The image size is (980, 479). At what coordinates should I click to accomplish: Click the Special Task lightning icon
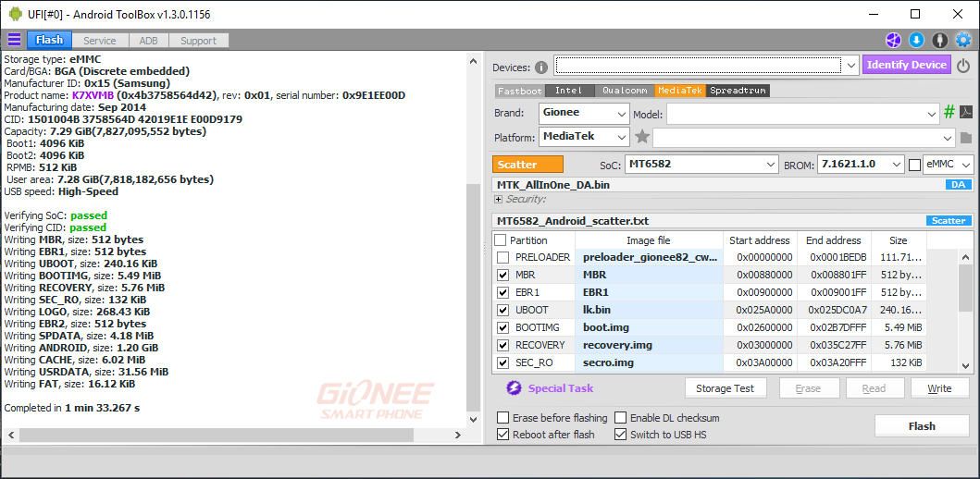click(514, 388)
